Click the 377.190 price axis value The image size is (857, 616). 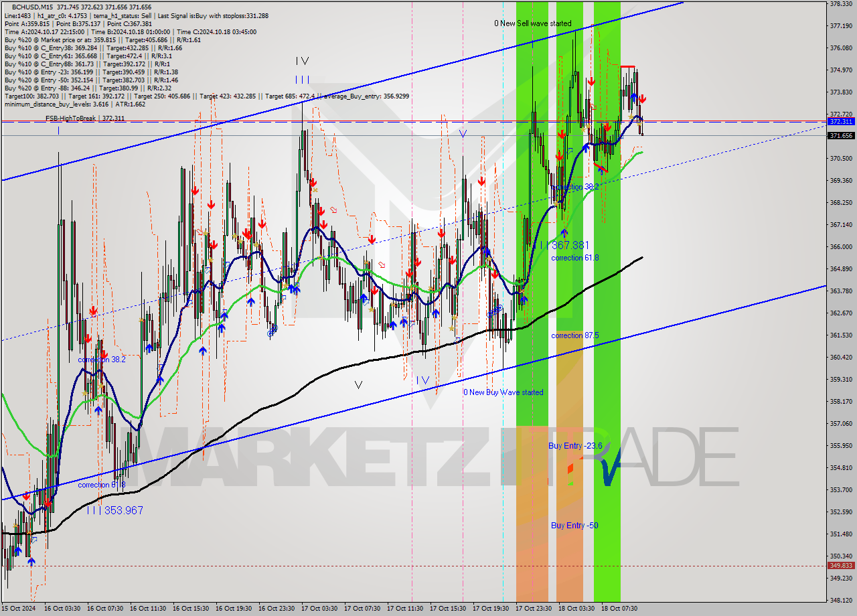tap(840, 26)
